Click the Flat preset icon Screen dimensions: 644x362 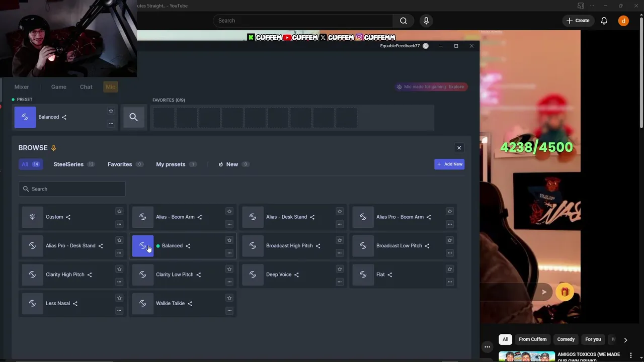[x=363, y=275]
